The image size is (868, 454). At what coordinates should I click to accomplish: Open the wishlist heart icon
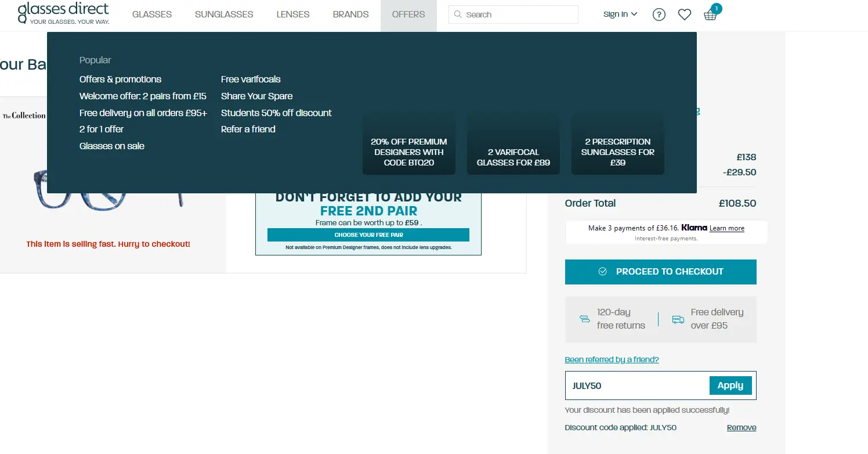(x=685, y=15)
